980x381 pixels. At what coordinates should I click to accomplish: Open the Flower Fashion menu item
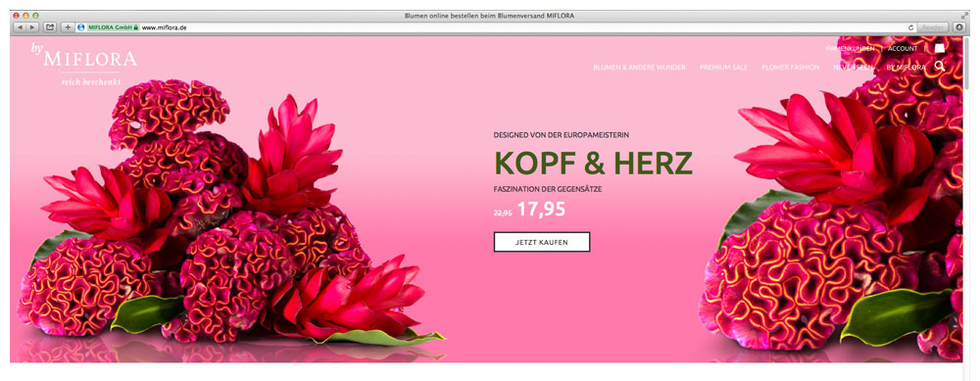click(790, 68)
